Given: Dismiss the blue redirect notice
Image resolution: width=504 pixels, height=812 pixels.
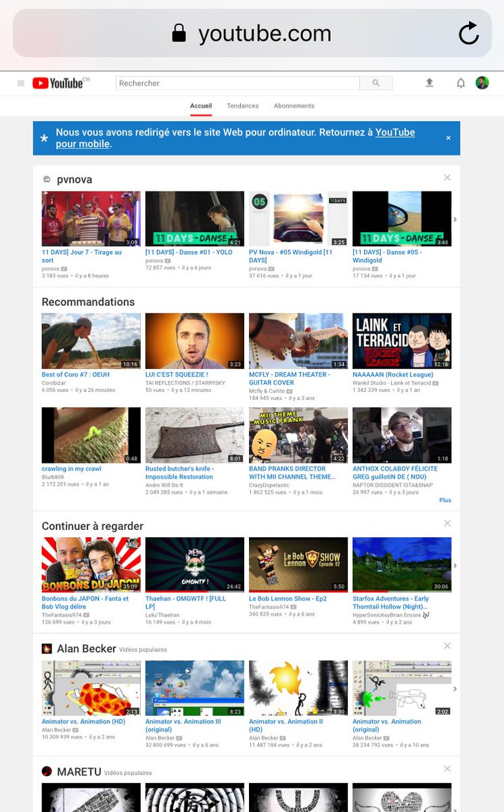Looking at the screenshot, I should pyautogui.click(x=448, y=138).
